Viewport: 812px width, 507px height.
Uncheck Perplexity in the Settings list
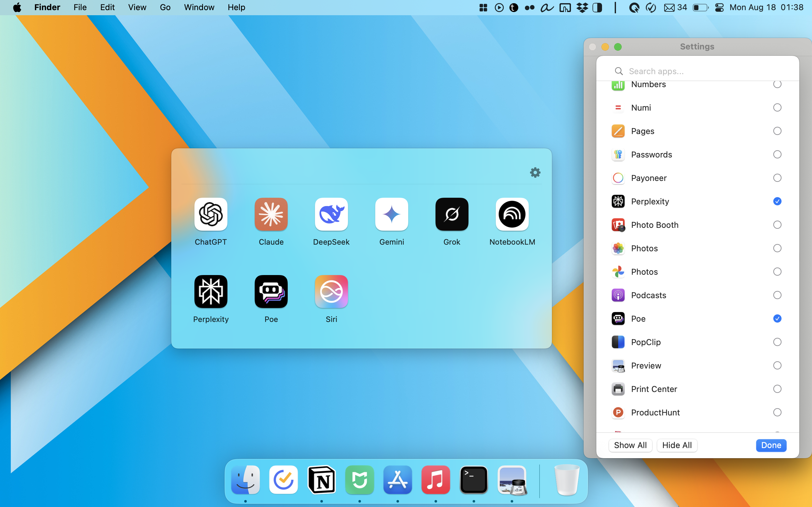777,201
